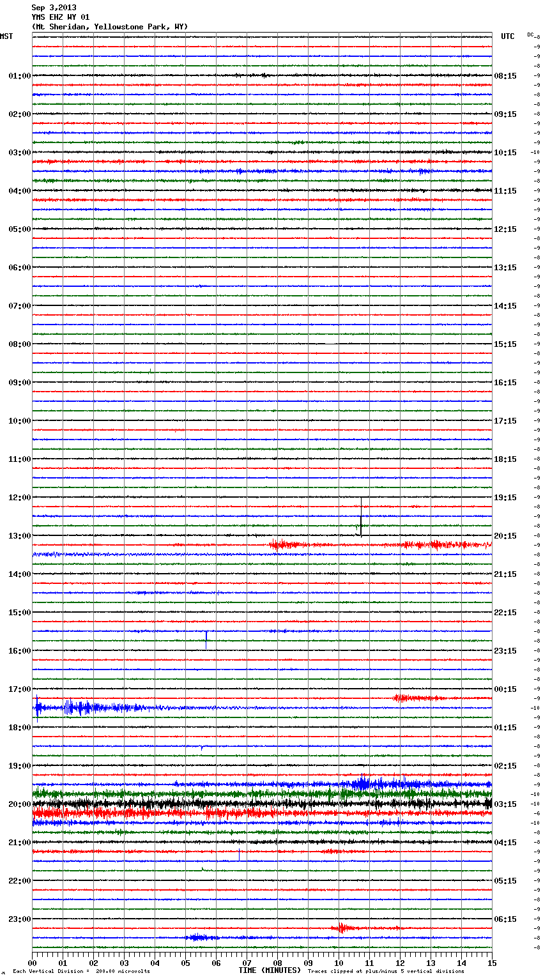Click the minute '03' tick label on bottom axis
This screenshot has height=980, width=543.
tap(124, 963)
